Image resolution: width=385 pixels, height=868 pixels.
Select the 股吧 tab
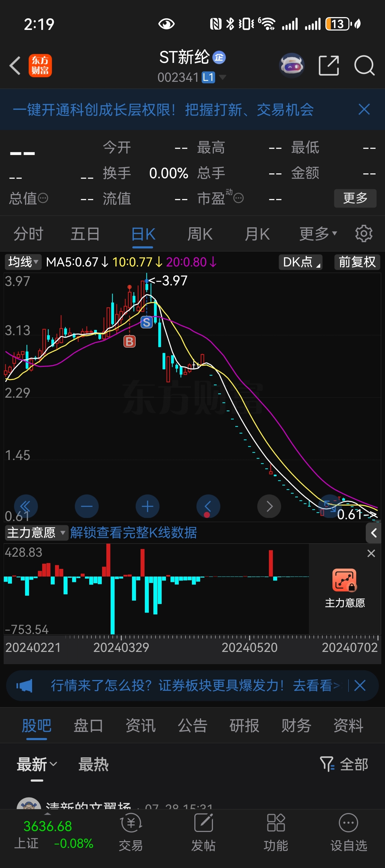(x=36, y=725)
